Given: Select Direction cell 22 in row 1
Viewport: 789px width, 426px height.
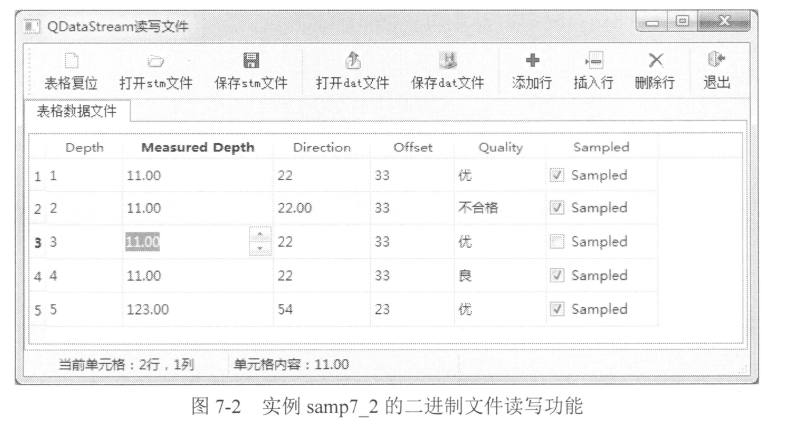Looking at the screenshot, I should (322, 176).
